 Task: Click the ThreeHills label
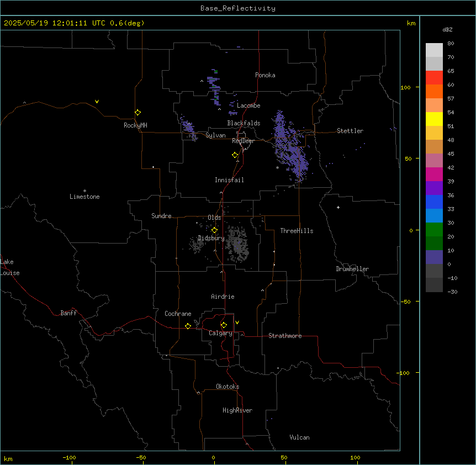click(297, 231)
